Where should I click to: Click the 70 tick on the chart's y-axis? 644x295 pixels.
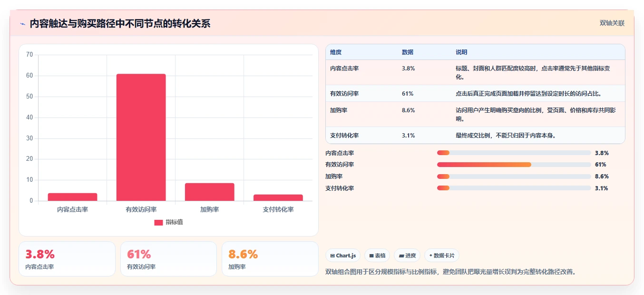coord(29,55)
